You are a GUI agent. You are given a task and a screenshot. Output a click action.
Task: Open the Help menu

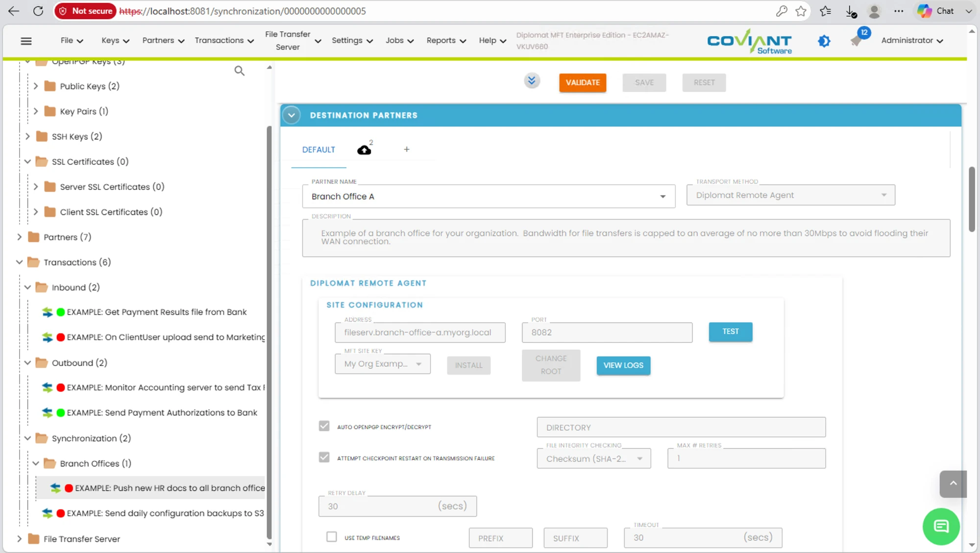[492, 41]
